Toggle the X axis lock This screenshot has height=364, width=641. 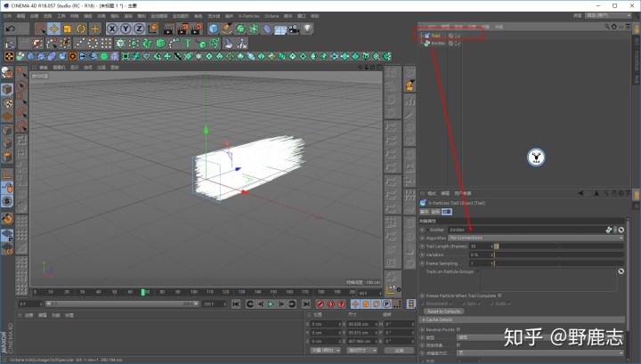pos(112,28)
